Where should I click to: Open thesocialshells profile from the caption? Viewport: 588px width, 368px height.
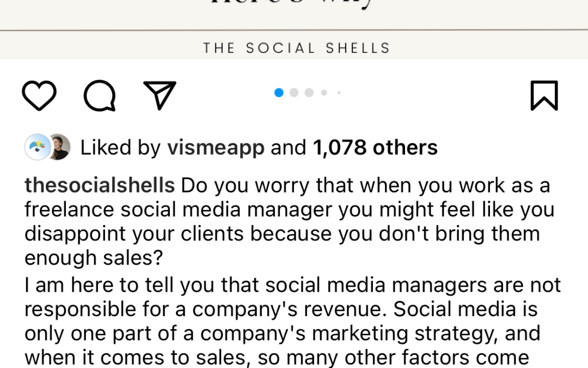[x=100, y=185]
